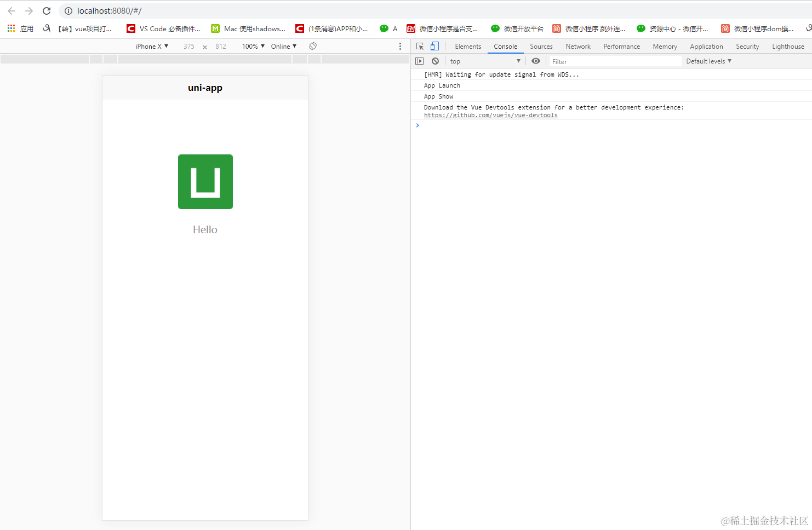
Task: Open the iPhone X device dropdown
Action: [x=152, y=47]
